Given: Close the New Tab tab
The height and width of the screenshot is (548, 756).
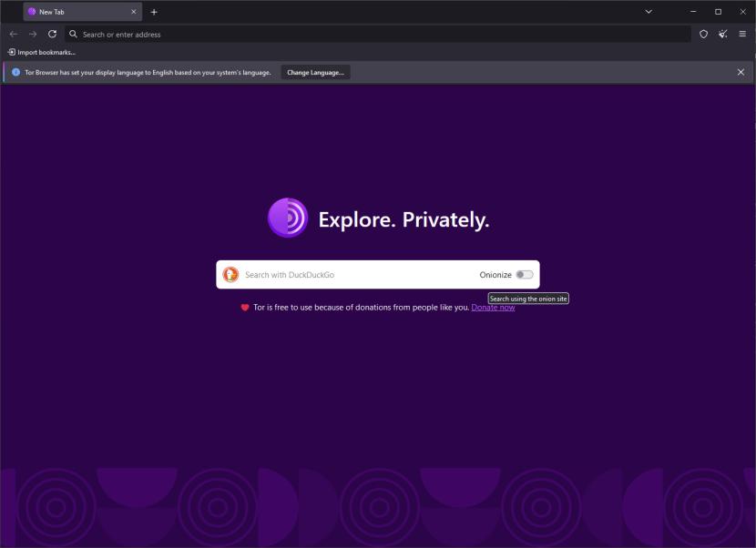Looking at the screenshot, I should click(134, 12).
